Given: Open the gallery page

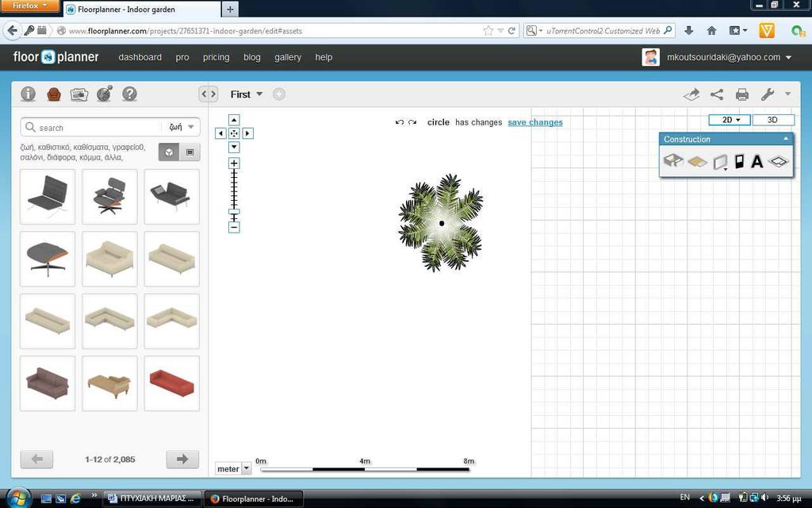Looking at the screenshot, I should click(x=287, y=57).
